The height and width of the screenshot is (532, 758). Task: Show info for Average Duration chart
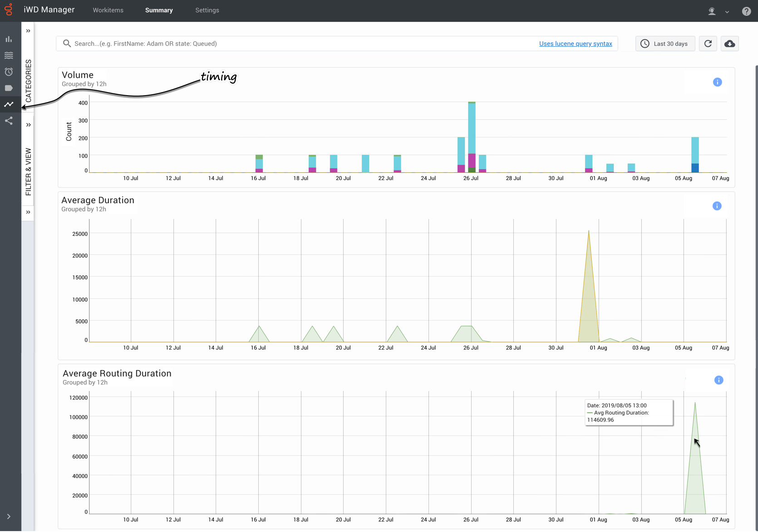tap(717, 206)
